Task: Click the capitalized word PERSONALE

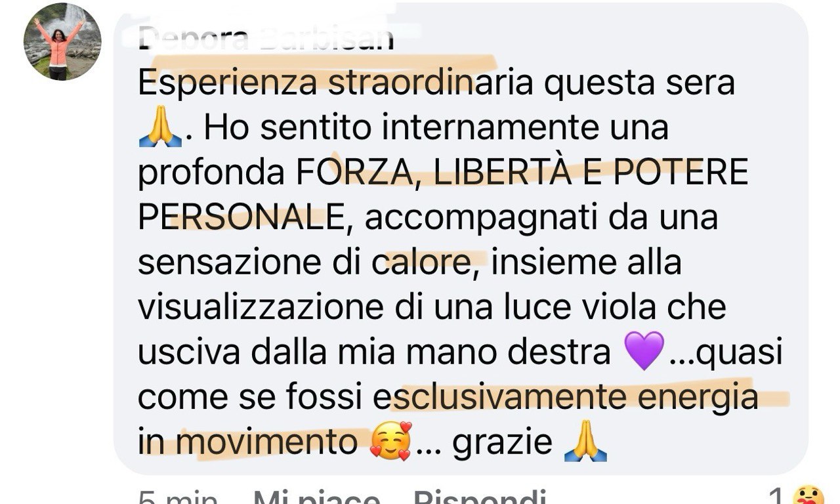Action: pyautogui.click(x=241, y=218)
